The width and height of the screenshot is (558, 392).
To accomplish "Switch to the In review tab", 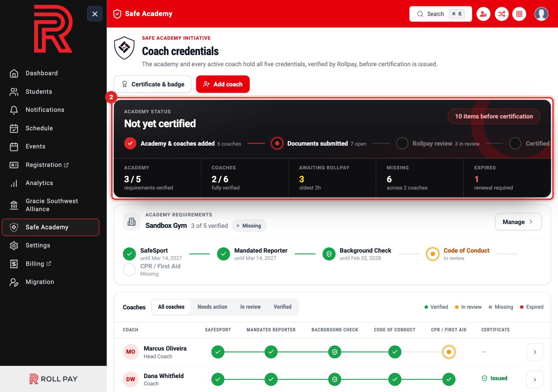I will [x=250, y=307].
